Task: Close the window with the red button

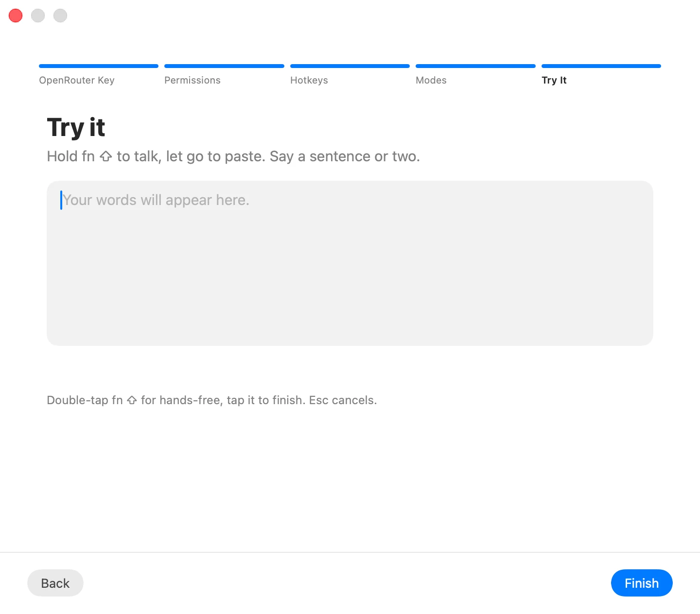Action: 16,16
